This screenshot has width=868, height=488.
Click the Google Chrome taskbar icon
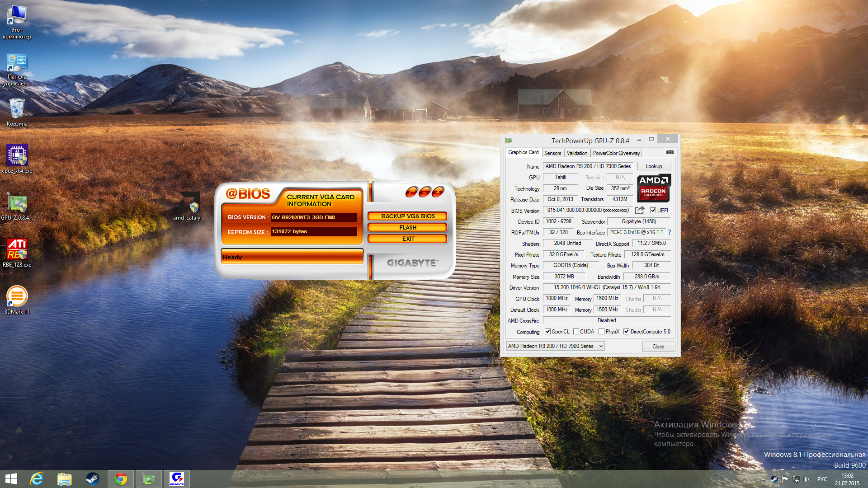coord(121,479)
